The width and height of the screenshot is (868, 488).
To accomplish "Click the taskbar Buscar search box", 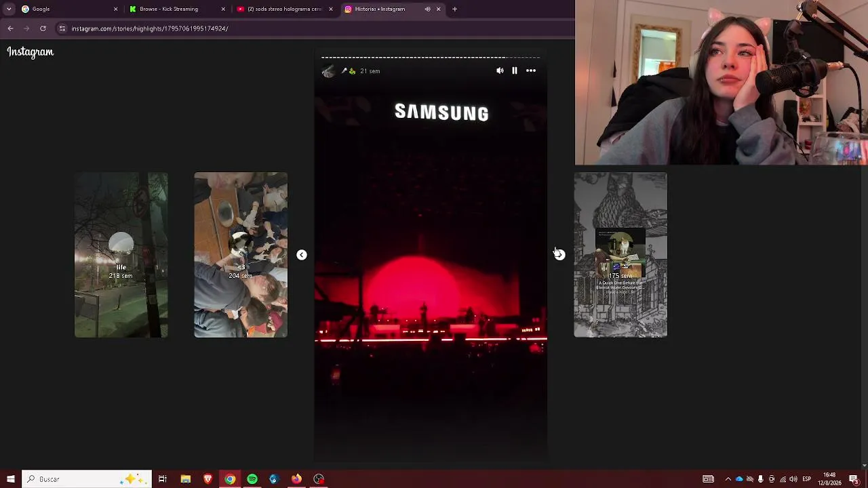I will [x=86, y=479].
